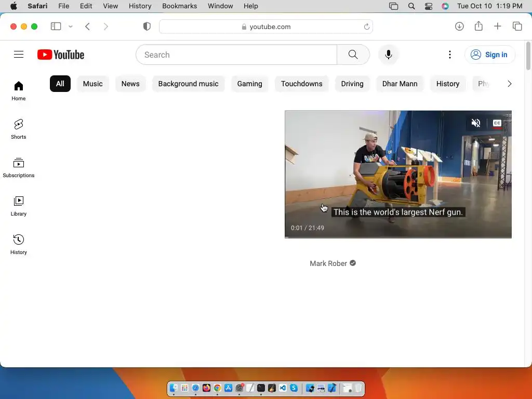Select the Music filter chip
Viewport: 532px width, 399px height.
(92, 84)
